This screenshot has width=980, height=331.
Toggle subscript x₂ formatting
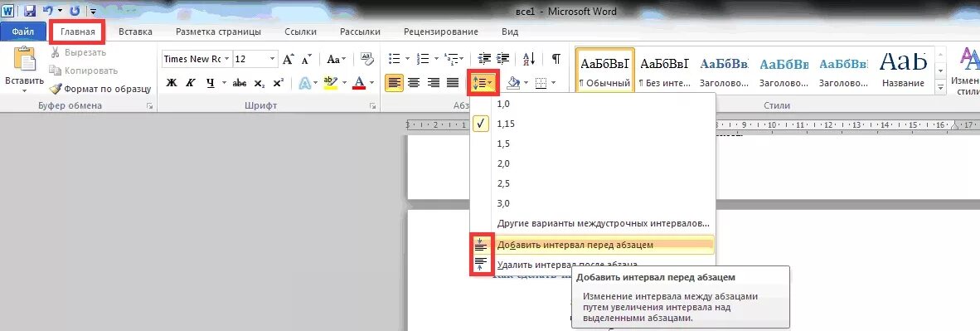tap(260, 83)
